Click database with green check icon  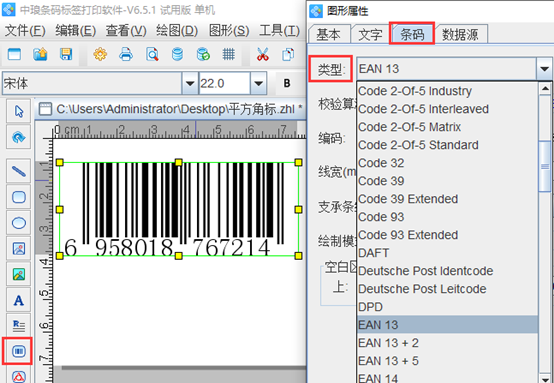pyautogui.click(x=203, y=54)
